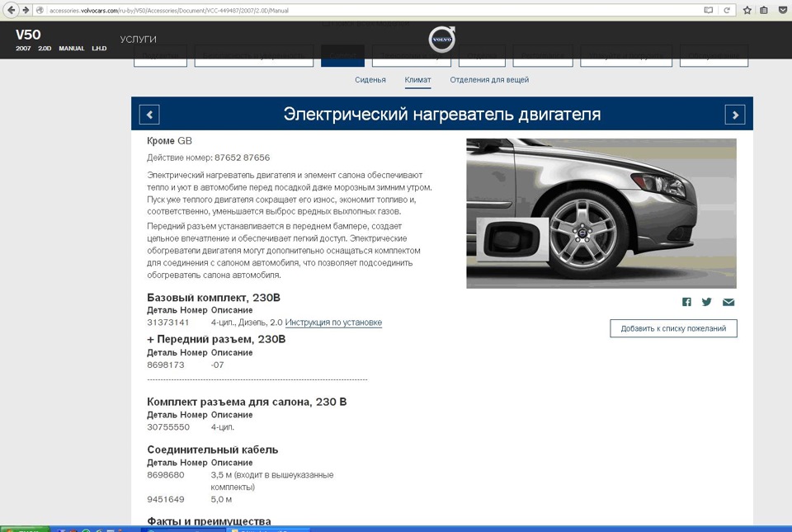Click the 2.0D engine label in header
792x532 pixels.
pyautogui.click(x=45, y=49)
